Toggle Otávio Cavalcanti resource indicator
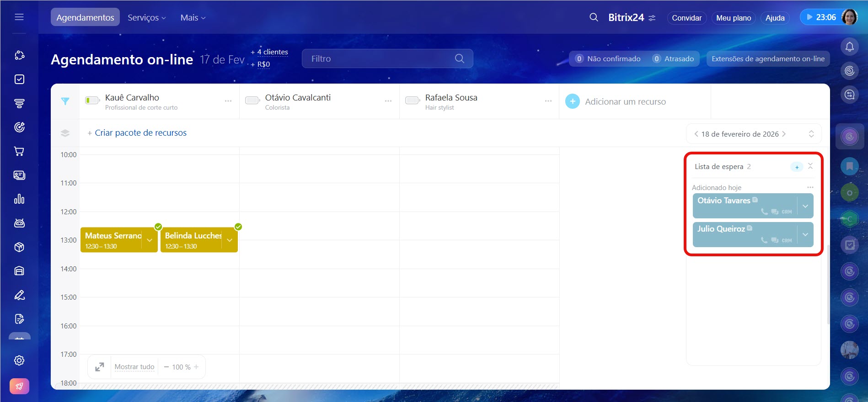This screenshot has width=868, height=402. [x=252, y=100]
